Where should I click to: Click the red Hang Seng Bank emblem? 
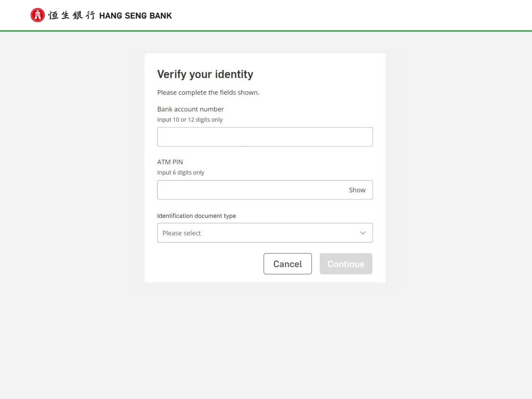37,15
